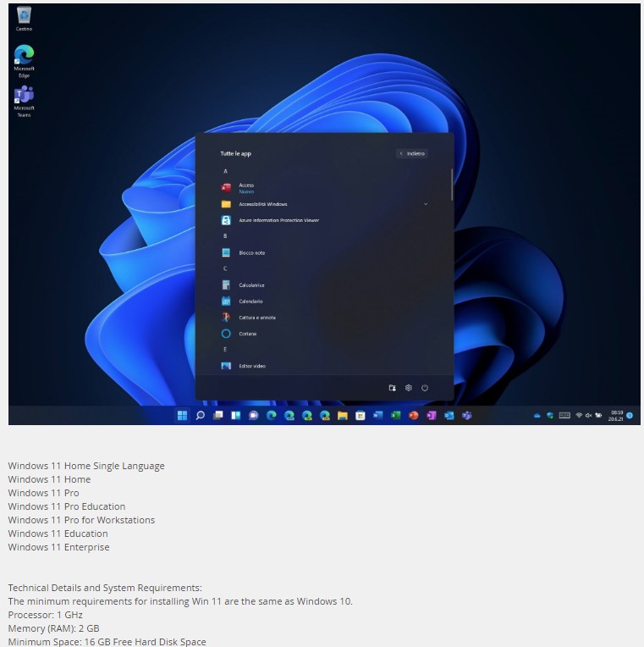Open the folder shortcut icon beside Settings gear
Viewport: 644px width, 647px height.
pos(392,388)
